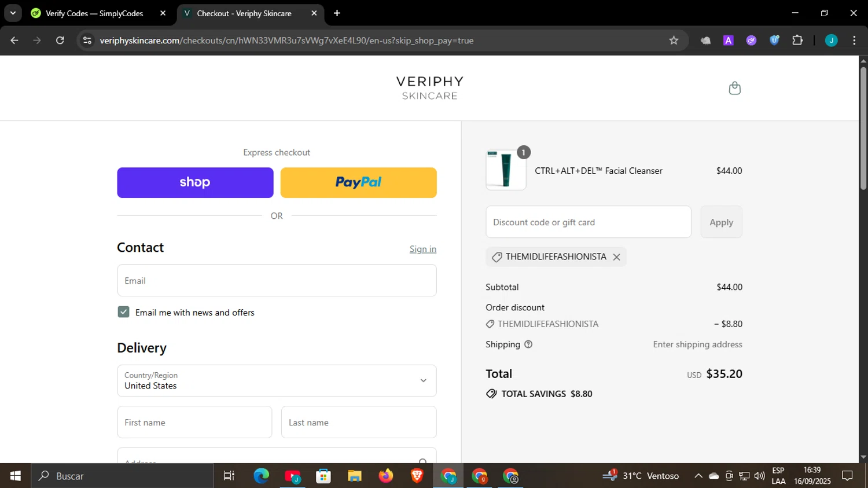Reload the checkout page
This screenshot has width=868, height=488.
click(x=60, y=41)
